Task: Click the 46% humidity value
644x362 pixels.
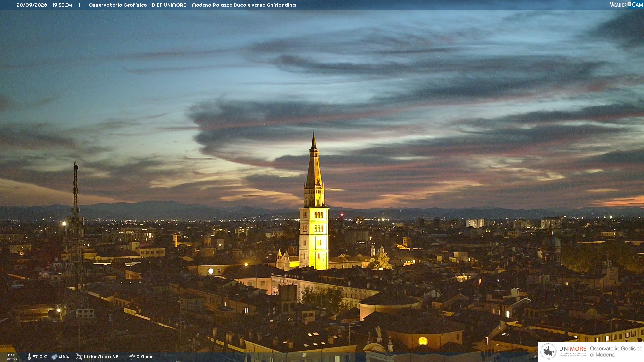Action: tap(64, 357)
